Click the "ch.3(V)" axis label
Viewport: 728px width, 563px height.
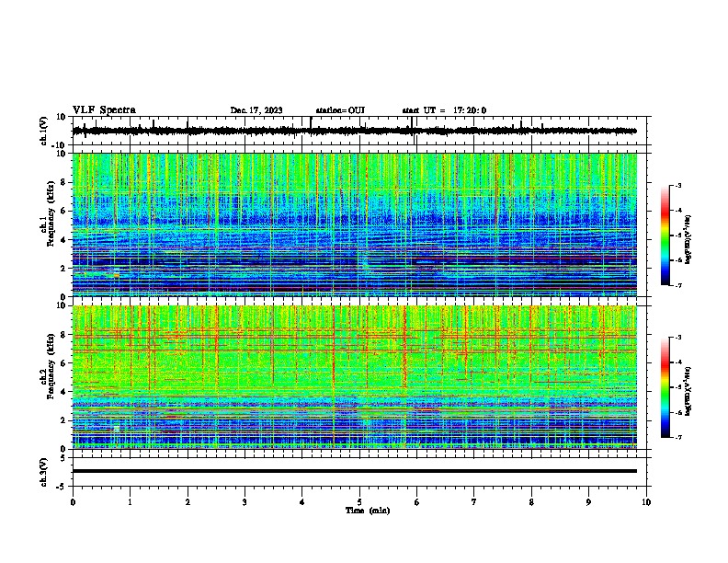pyautogui.click(x=44, y=473)
